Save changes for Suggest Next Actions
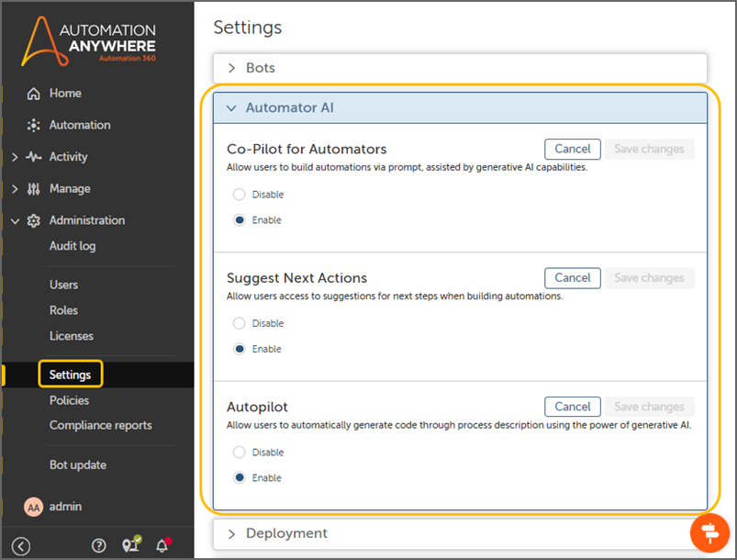Viewport: 737px width, 560px height. pos(649,278)
